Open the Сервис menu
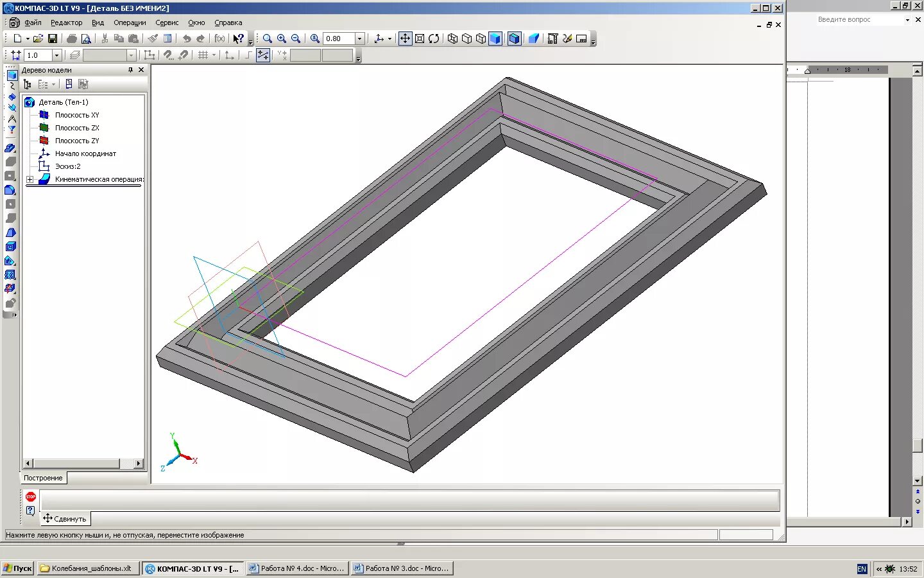Screen dimensions: 924x578 (x=167, y=22)
